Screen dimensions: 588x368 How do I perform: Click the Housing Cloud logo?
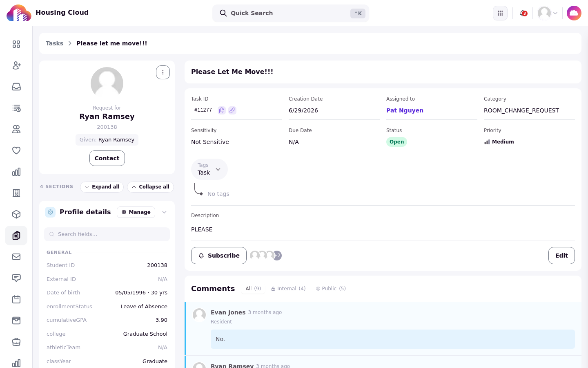pyautogui.click(x=19, y=13)
